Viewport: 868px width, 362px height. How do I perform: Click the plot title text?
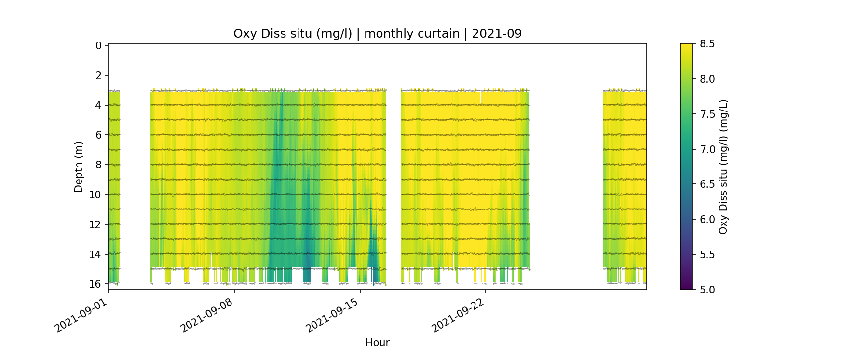377,34
